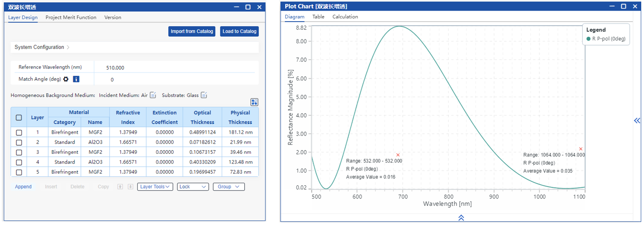The image size is (644, 225).
Task: Click the Delete layer button
Action: [x=77, y=187]
